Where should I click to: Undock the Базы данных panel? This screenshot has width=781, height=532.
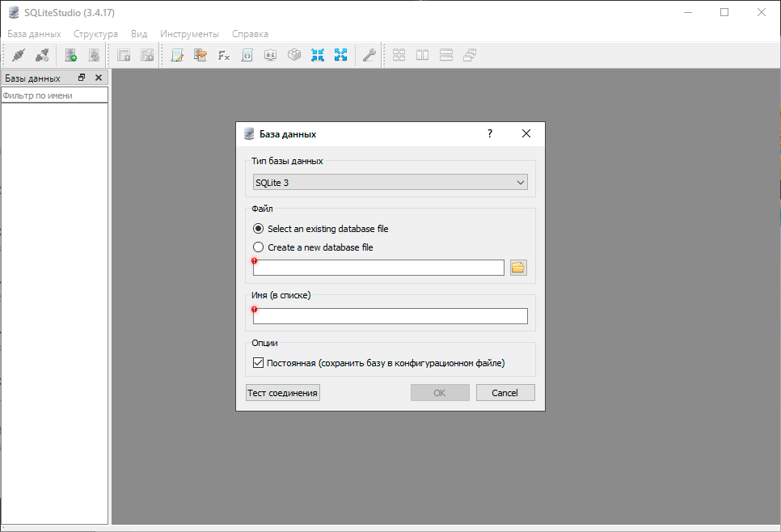[x=82, y=78]
